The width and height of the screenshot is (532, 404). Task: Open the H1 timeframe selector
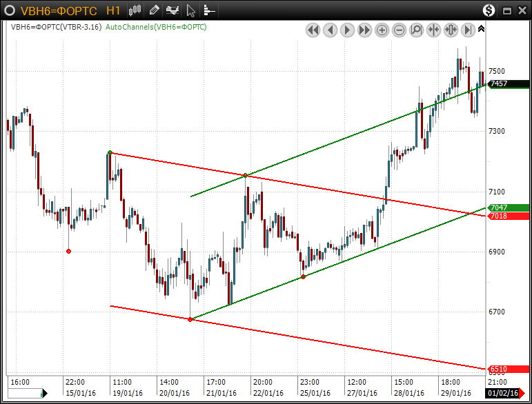(114, 10)
